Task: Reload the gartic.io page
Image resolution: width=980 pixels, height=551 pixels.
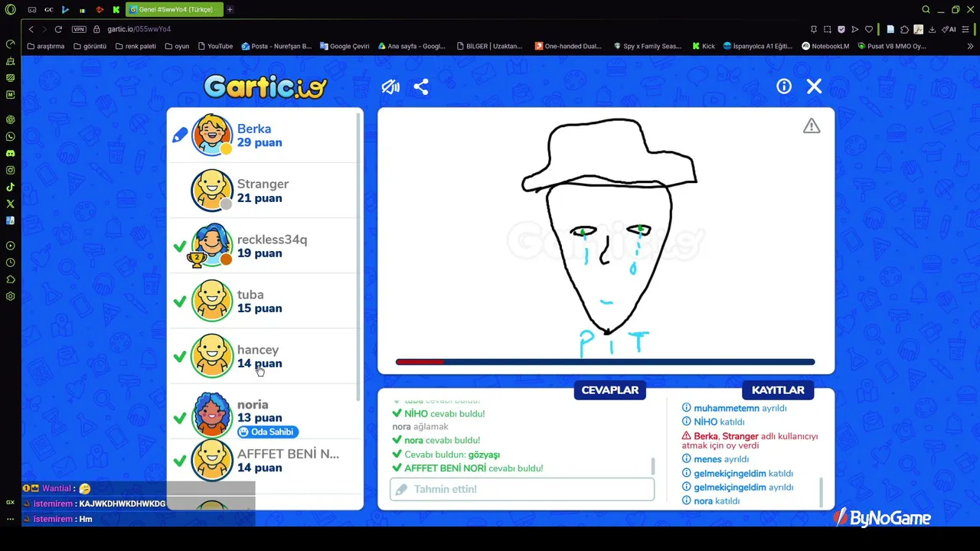Action: (58, 29)
